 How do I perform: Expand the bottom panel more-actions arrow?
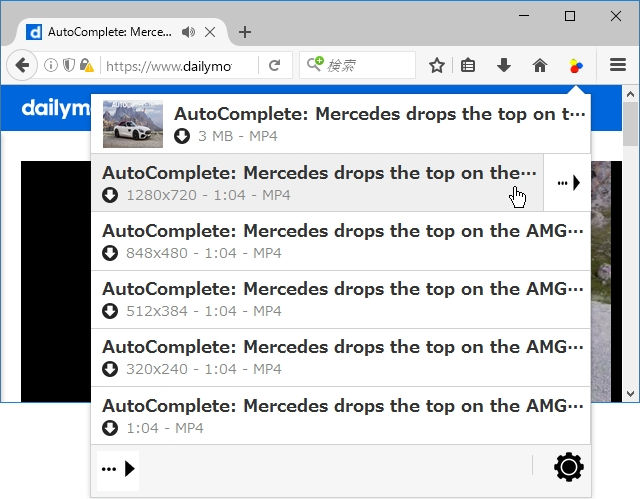coord(118,468)
